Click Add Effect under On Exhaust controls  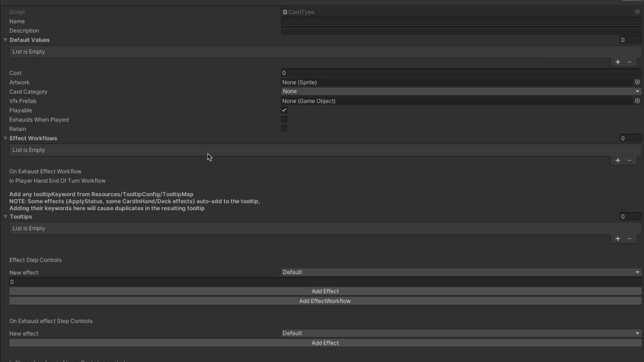[x=325, y=343]
